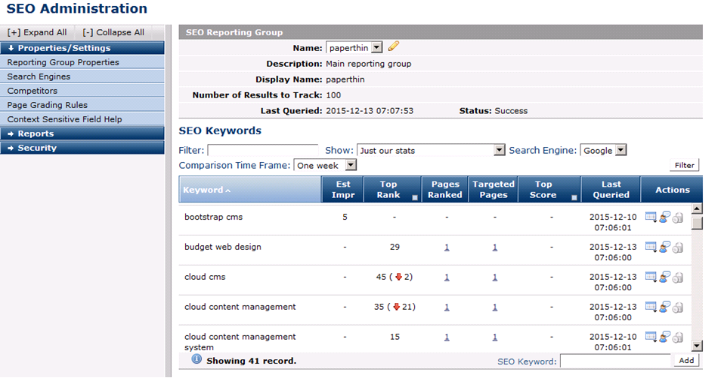Open the Comparison Time Frame dropdown
The width and height of the screenshot is (721, 384).
pos(325,165)
